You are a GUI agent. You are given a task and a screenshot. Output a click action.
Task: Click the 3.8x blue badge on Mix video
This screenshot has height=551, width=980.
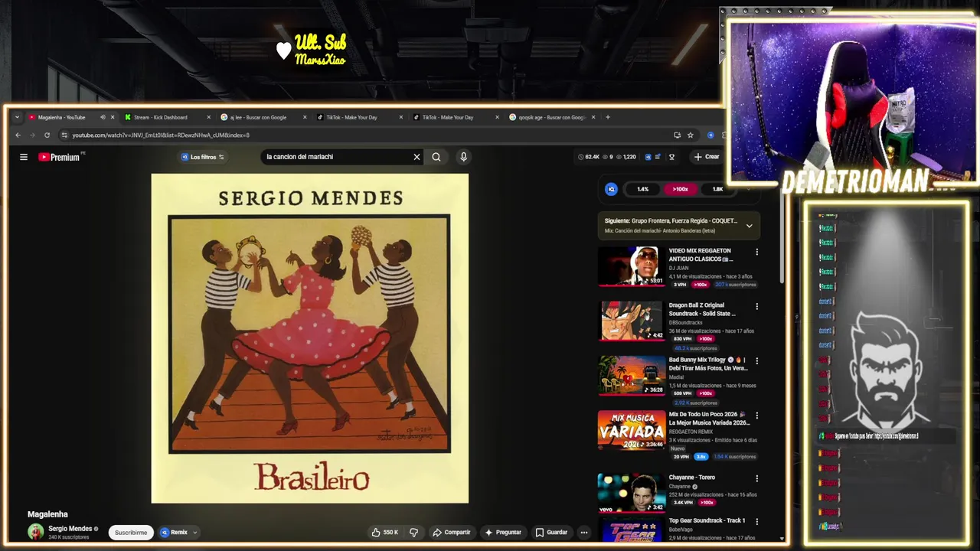(x=701, y=457)
